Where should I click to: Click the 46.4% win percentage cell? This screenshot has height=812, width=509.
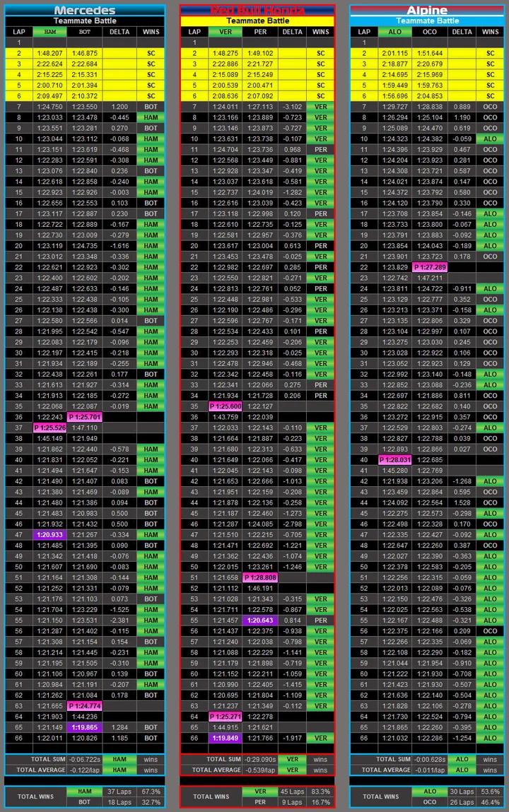pyautogui.click(x=491, y=802)
